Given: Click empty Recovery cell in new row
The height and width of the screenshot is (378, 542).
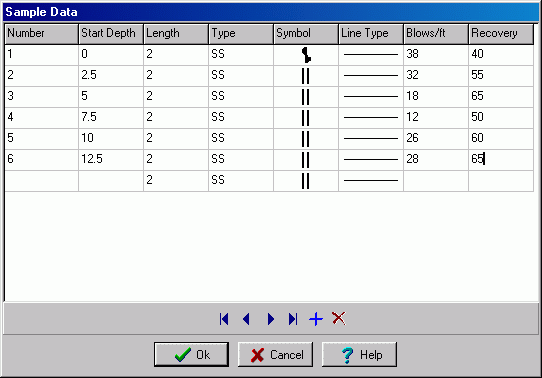Looking at the screenshot, I should 501,181.
